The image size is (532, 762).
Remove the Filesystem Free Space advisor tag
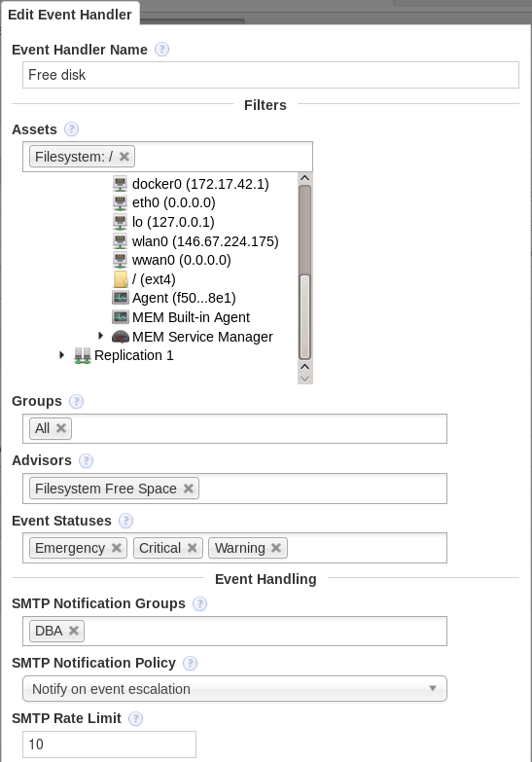coord(189,489)
